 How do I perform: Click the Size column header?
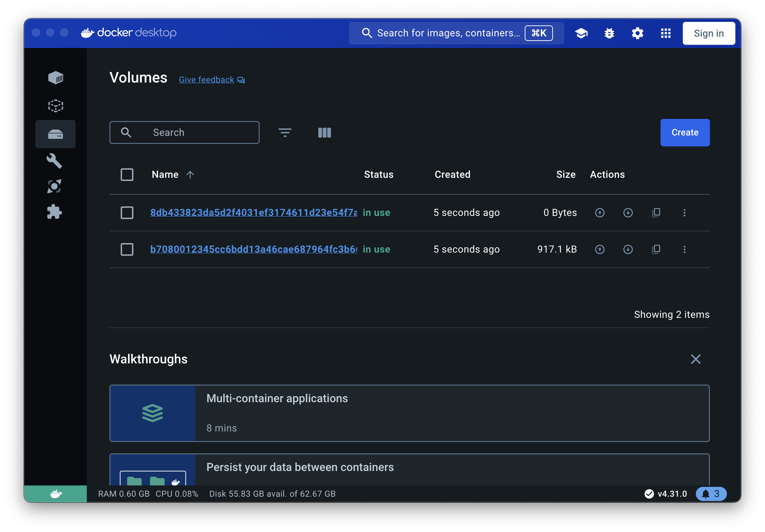[x=566, y=175]
